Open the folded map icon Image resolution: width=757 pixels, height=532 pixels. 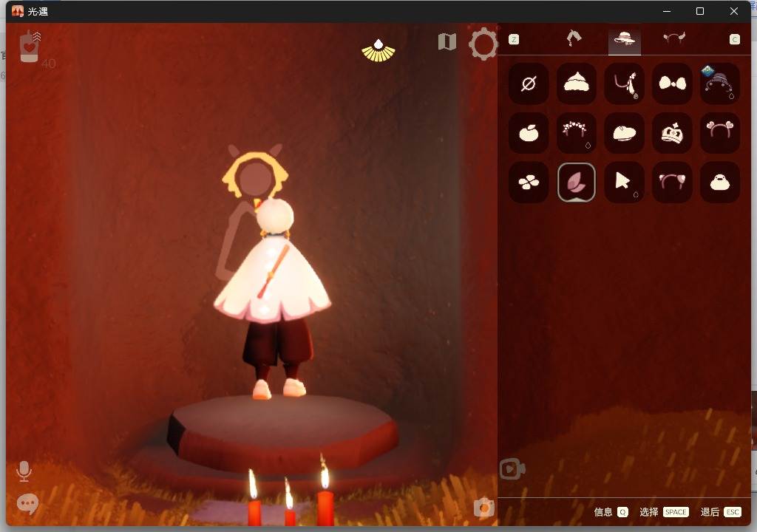tap(447, 42)
